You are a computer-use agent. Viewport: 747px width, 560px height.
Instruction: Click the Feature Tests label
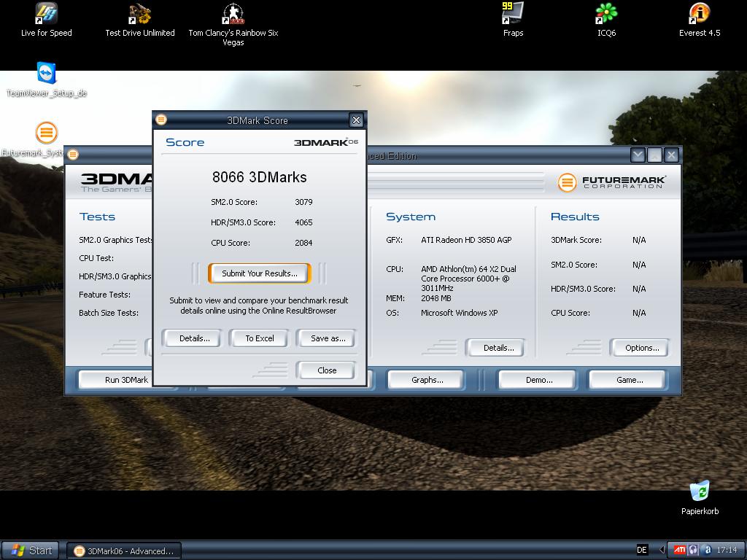104,295
